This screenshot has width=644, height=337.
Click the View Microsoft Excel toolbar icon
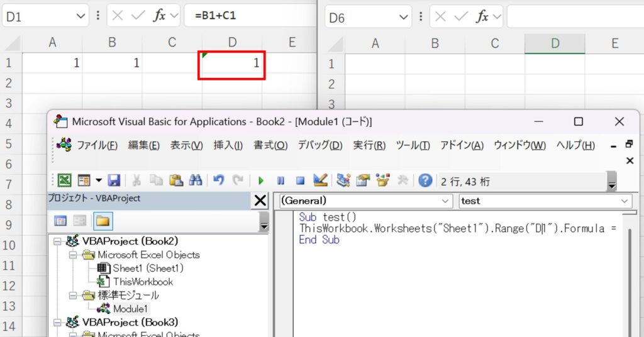pos(65,180)
